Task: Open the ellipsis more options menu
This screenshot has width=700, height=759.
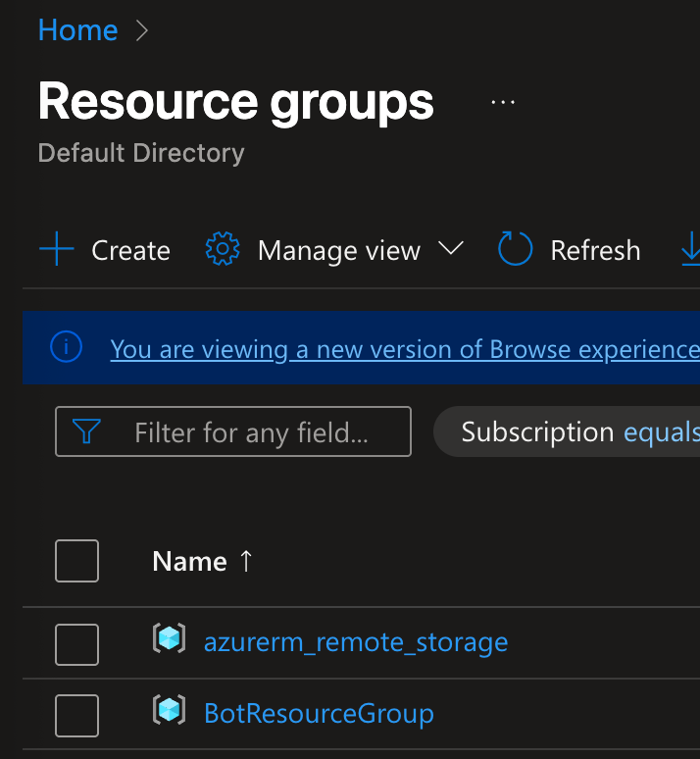Action: (503, 102)
